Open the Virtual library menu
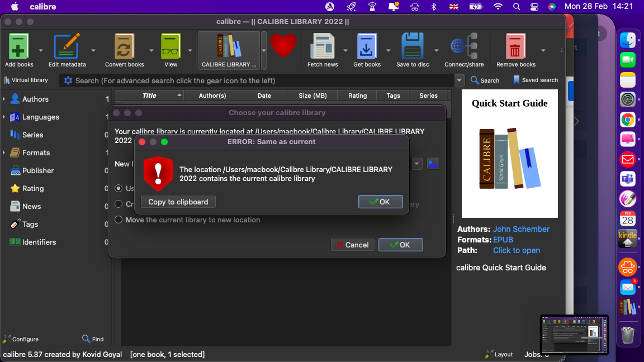644x362 pixels. 26,80
